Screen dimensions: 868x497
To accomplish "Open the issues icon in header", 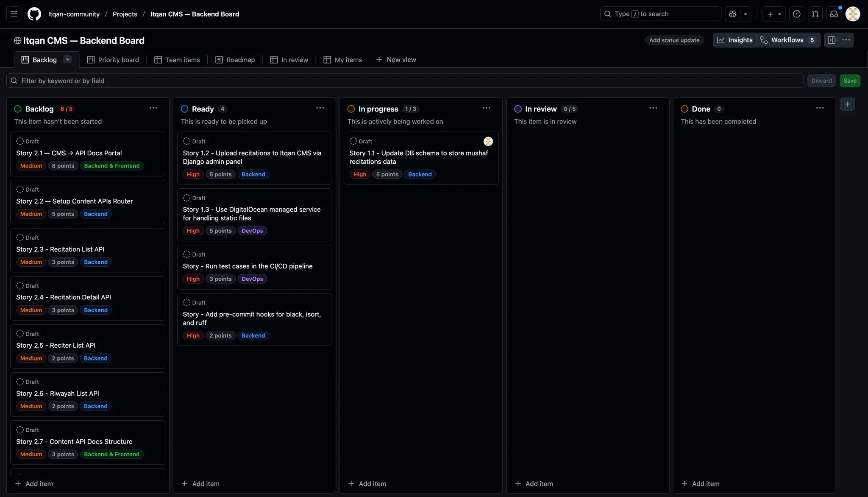I will (x=796, y=14).
